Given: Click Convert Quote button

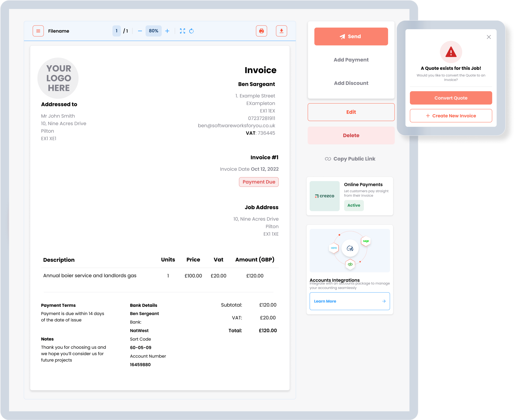Looking at the screenshot, I should 451,98.
